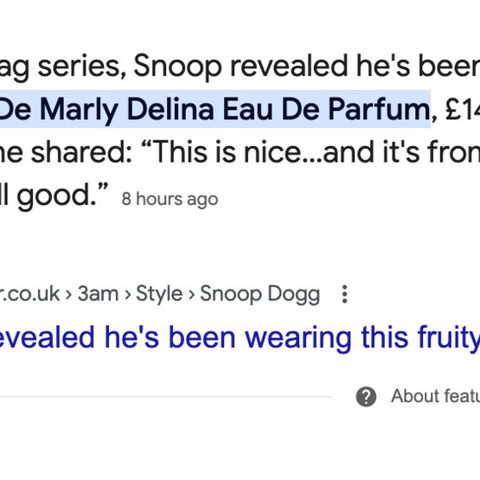Click the word Snoop in the snippet
Image resolution: width=480 pixels, height=480 pixels.
[x=178, y=66]
